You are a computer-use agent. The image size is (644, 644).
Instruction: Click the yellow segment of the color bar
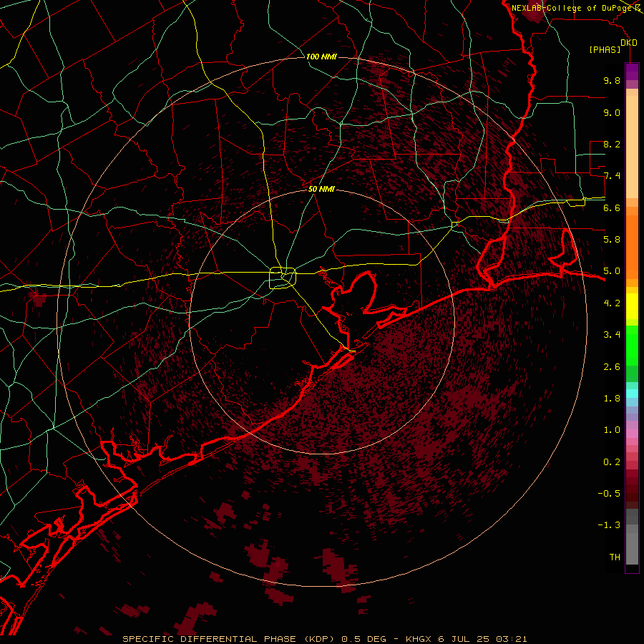pyautogui.click(x=632, y=306)
